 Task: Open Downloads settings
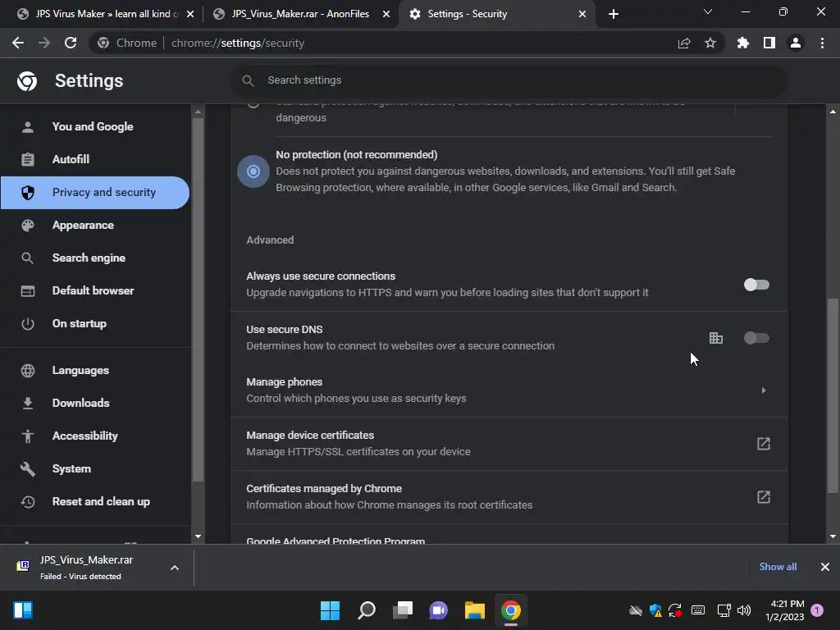[95, 403]
